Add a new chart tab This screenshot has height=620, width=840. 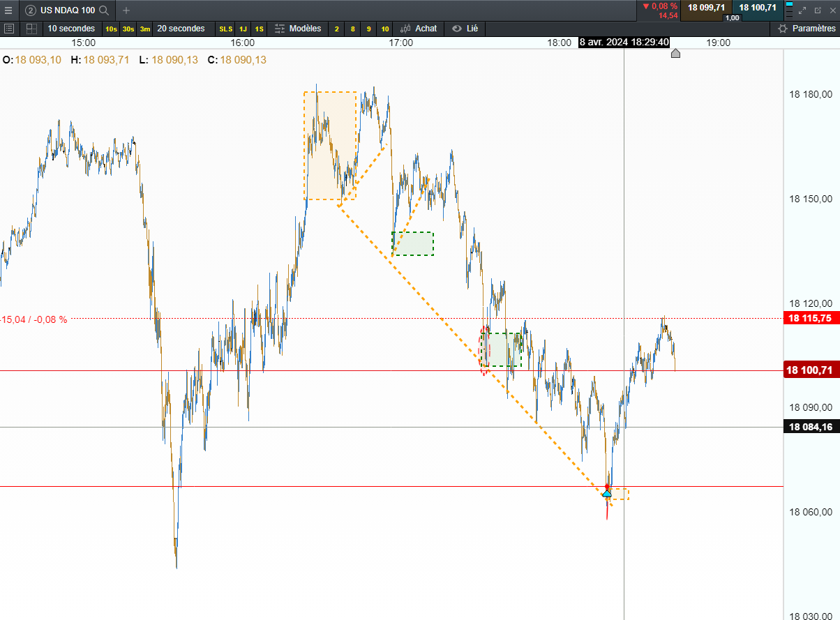tap(126, 10)
